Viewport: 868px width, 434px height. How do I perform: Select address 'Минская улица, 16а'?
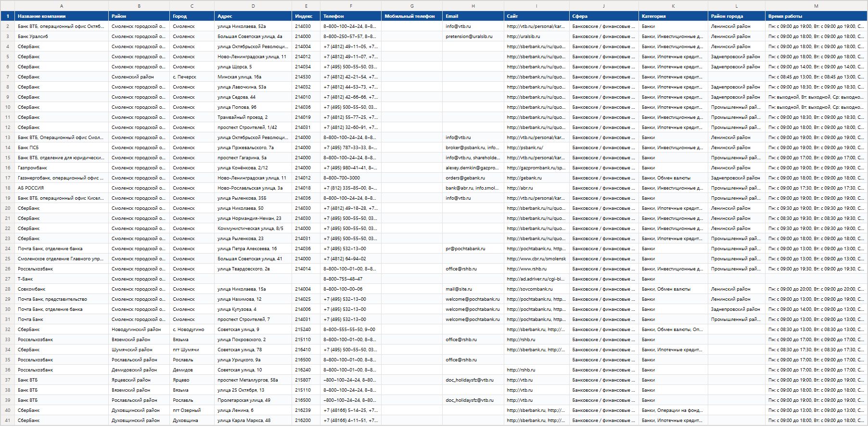pyautogui.click(x=253, y=77)
